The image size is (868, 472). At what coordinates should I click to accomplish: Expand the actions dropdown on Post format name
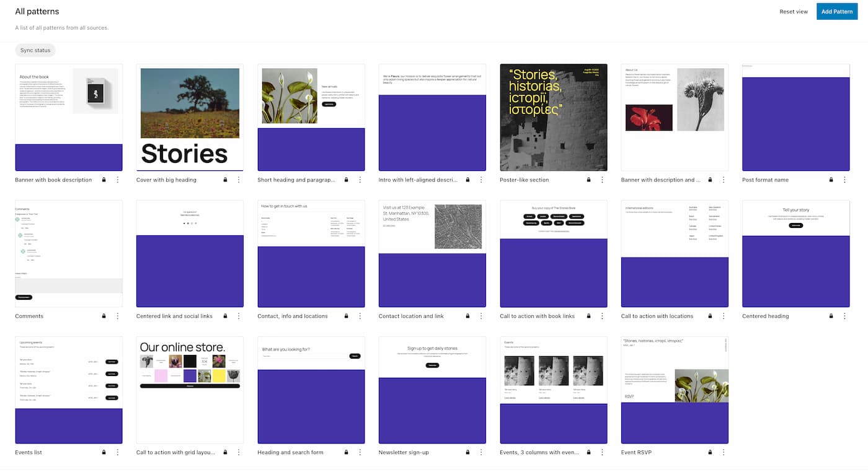[x=844, y=180]
